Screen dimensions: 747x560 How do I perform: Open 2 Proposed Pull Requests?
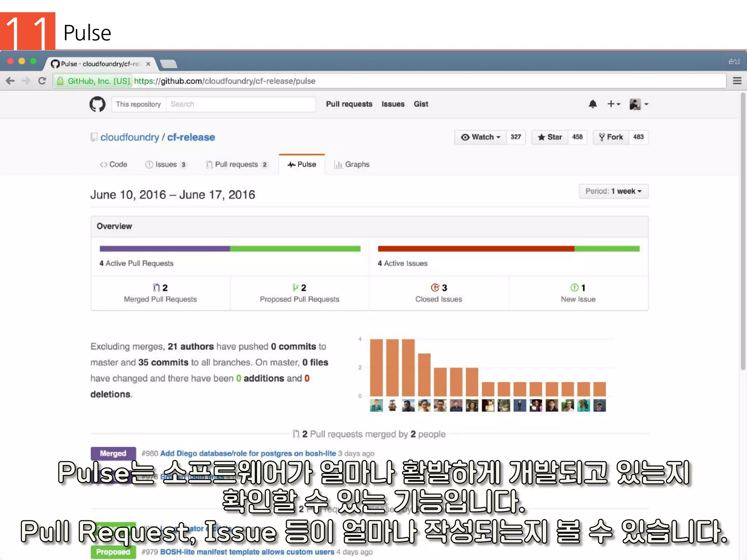299,293
